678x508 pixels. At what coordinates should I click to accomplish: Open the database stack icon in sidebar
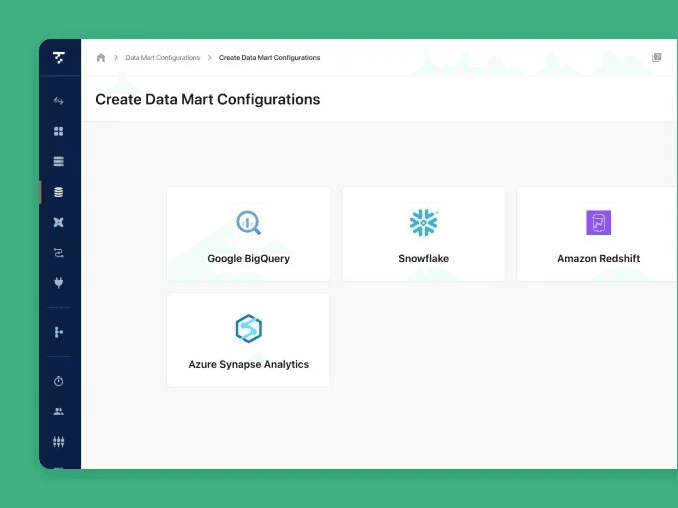pos(58,192)
